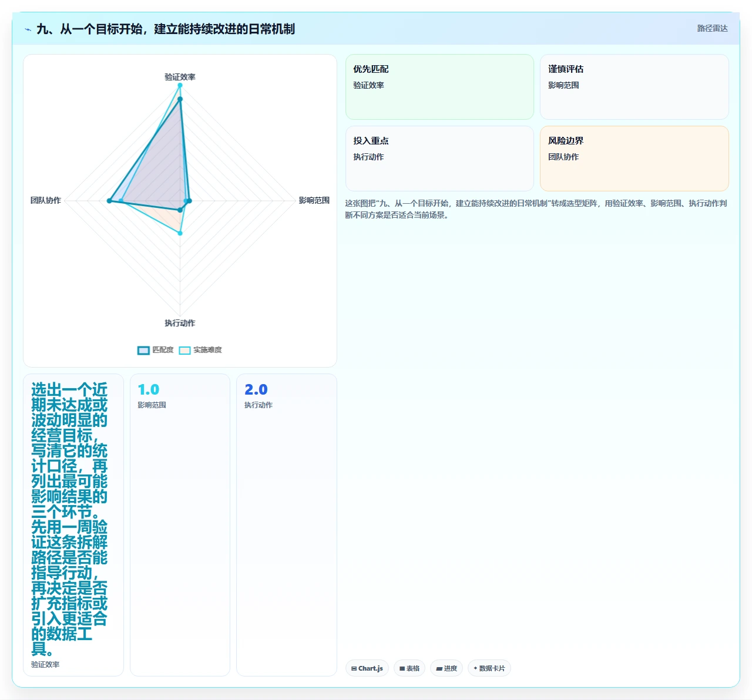
Task: Click the 2.0 value in the stat card
Action: click(x=256, y=390)
